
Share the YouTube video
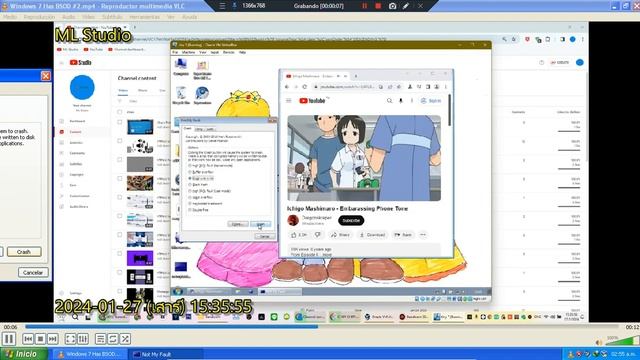point(340,235)
